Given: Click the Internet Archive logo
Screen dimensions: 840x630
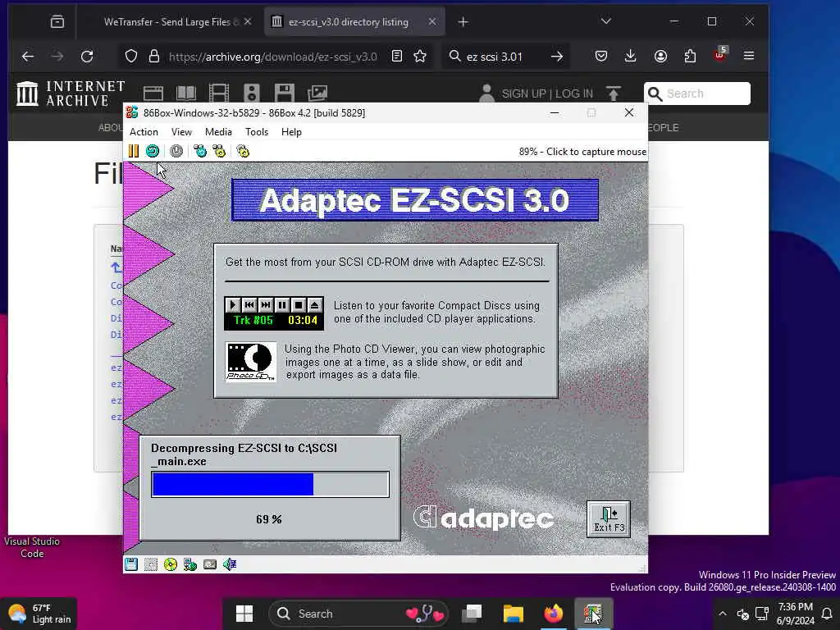Looking at the screenshot, I should pyautogui.click(x=71, y=94).
